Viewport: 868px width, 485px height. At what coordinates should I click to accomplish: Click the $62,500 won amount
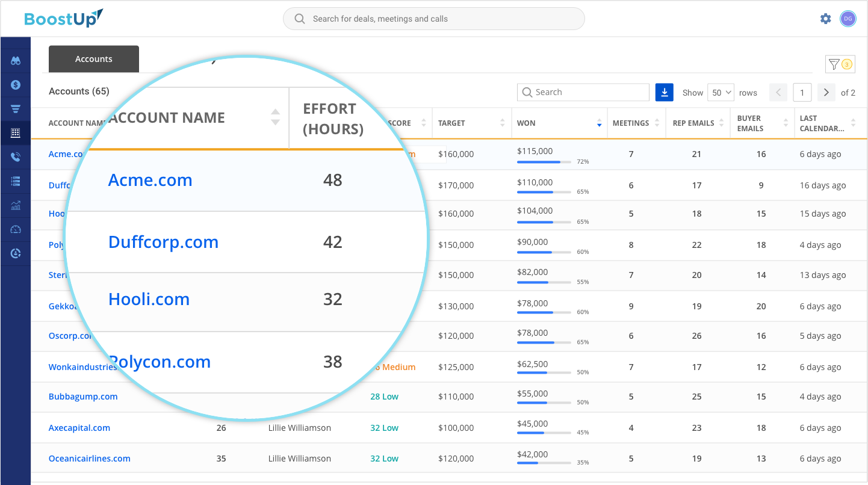tap(533, 364)
